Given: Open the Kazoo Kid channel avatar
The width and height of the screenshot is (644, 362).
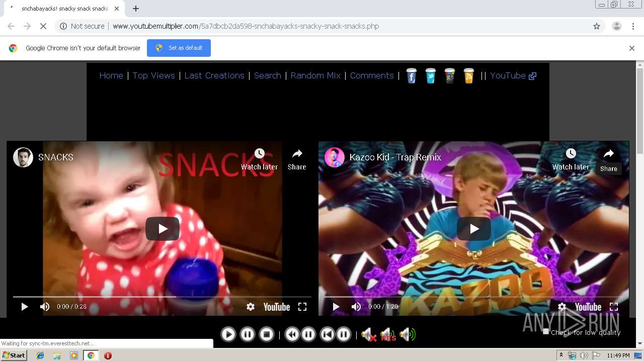Looking at the screenshot, I should point(334,157).
